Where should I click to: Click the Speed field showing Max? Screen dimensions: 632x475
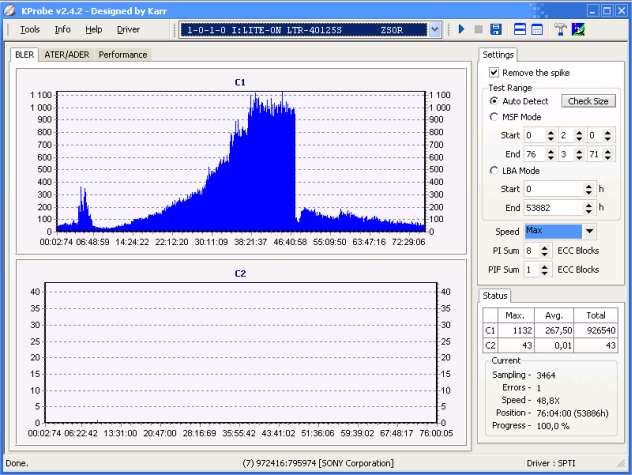pos(553,231)
